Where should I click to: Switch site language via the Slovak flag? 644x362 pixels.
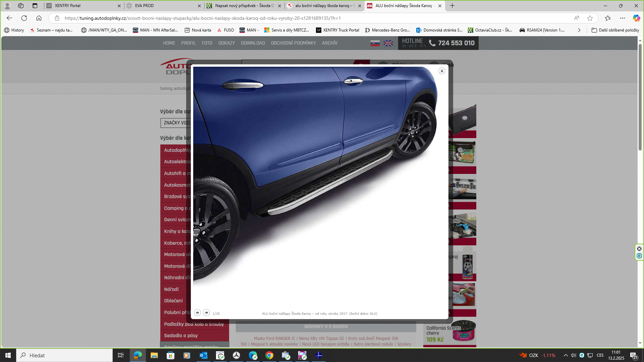(375, 43)
